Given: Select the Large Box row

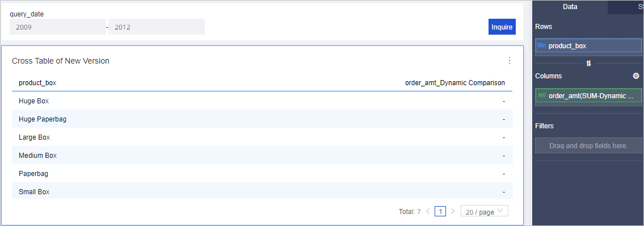Looking at the screenshot, I should [x=262, y=137].
